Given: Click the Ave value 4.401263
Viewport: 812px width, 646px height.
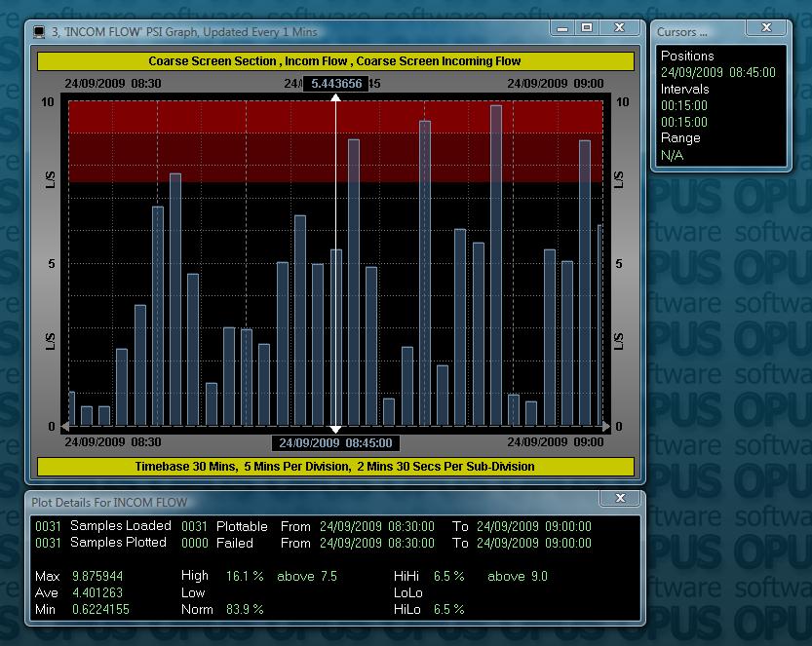Looking at the screenshot, I should pos(97,592).
